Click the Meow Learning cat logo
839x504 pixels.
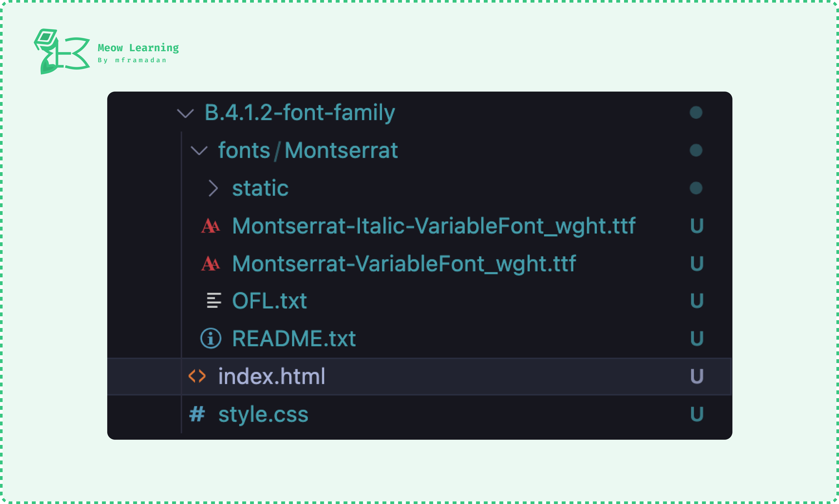[x=62, y=52]
